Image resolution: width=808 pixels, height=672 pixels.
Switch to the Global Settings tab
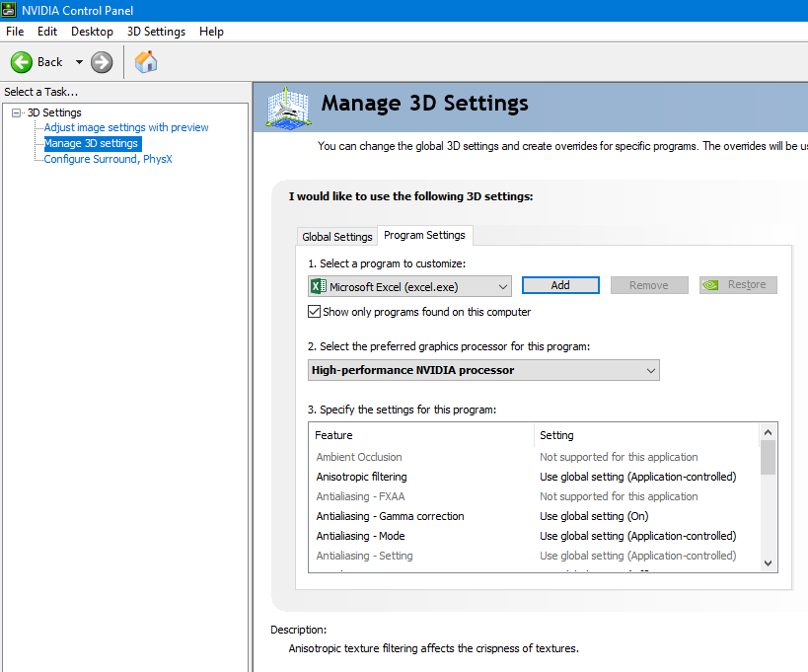(x=337, y=237)
